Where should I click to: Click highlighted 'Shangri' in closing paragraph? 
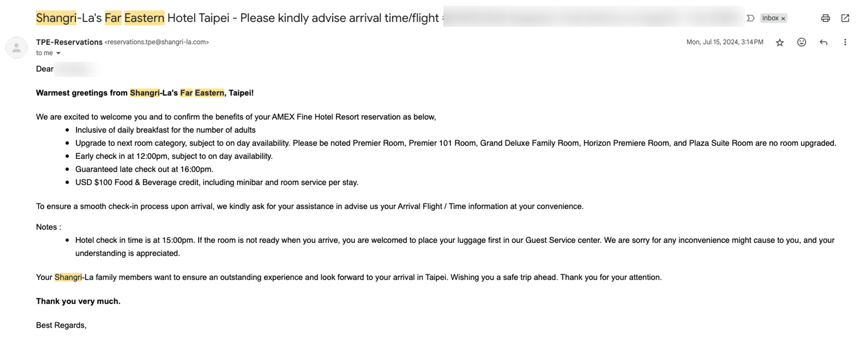pyautogui.click(x=68, y=277)
